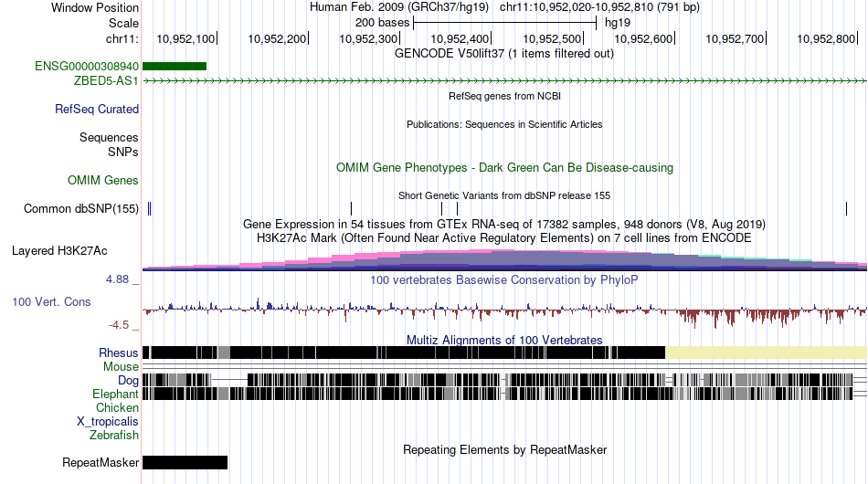The height and width of the screenshot is (484, 868).
Task: Click the RepeatMasker track label
Action: click(x=101, y=462)
